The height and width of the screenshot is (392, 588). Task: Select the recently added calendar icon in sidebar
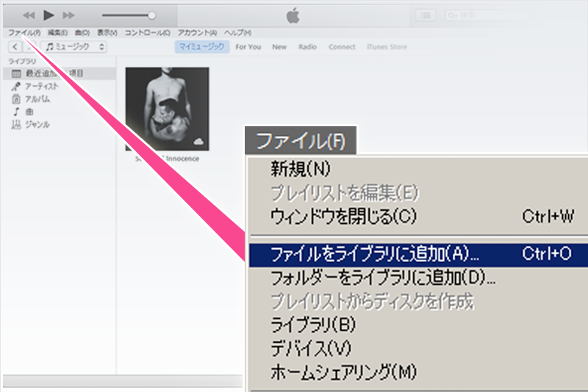tap(16, 73)
